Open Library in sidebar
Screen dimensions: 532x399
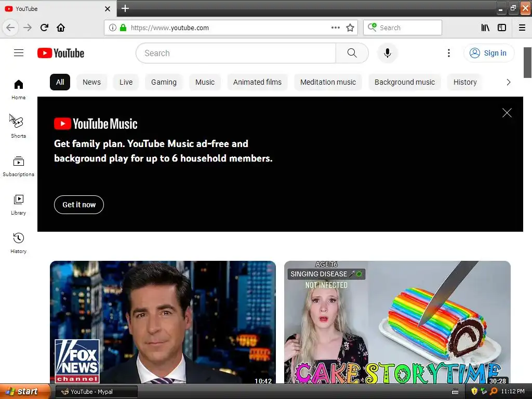point(18,205)
